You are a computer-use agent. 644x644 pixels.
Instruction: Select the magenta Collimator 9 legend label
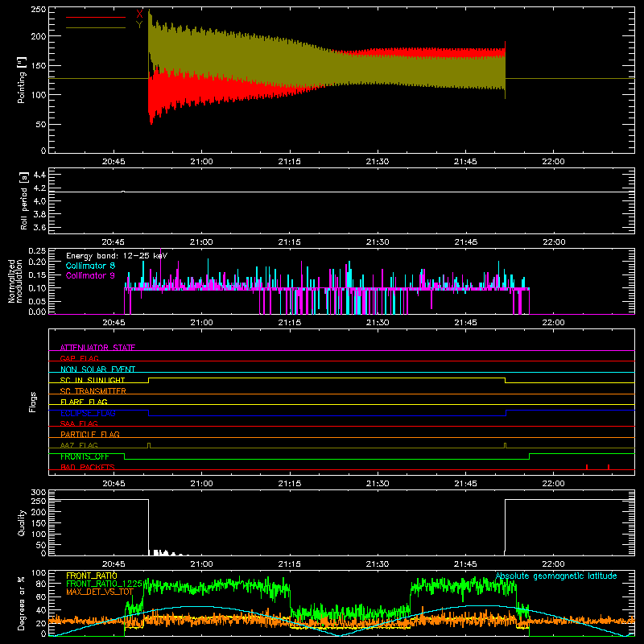90,275
